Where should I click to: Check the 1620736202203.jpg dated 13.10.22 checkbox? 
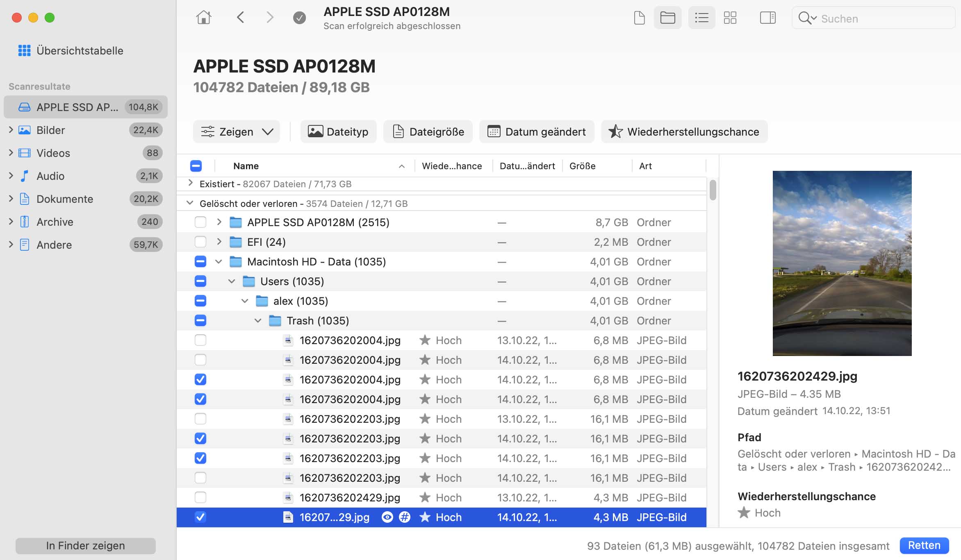[x=200, y=419]
